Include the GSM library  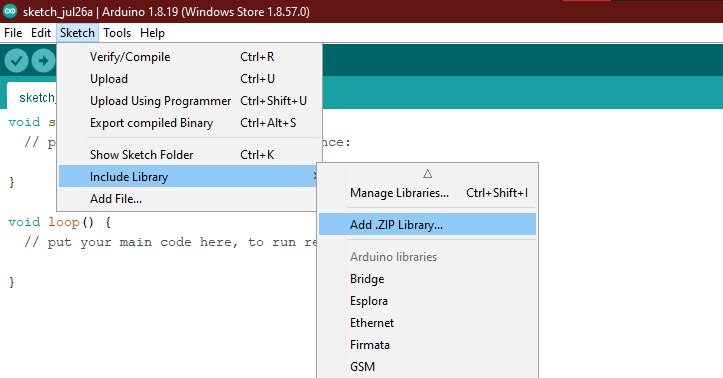click(x=427, y=367)
